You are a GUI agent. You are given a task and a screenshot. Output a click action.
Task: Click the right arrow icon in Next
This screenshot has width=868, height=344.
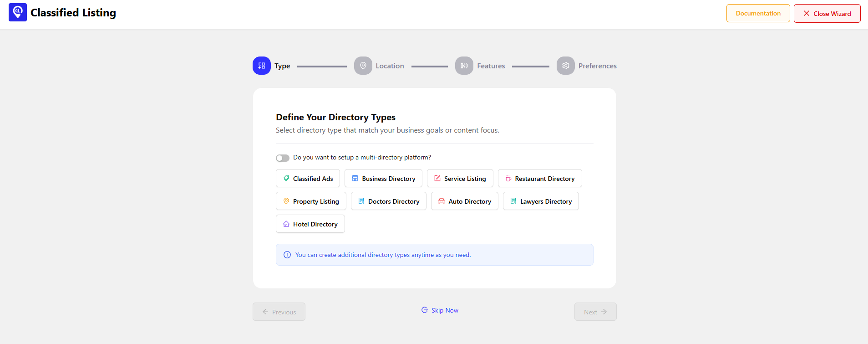604,312
